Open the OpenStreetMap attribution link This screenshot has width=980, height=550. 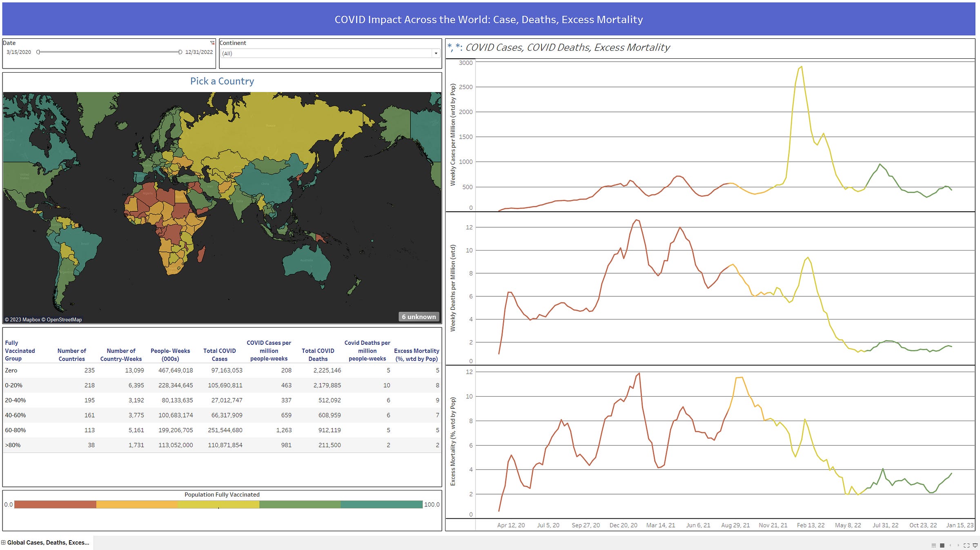(64, 319)
